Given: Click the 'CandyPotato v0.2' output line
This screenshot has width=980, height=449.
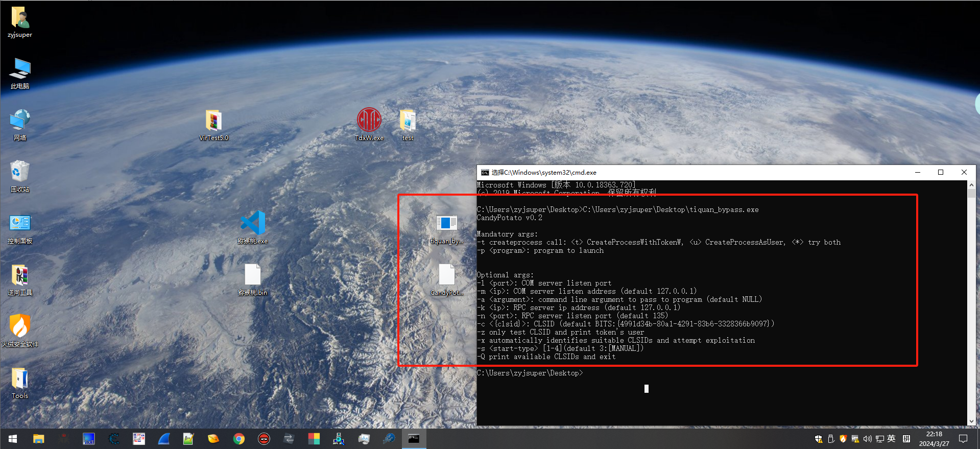Looking at the screenshot, I should (510, 218).
